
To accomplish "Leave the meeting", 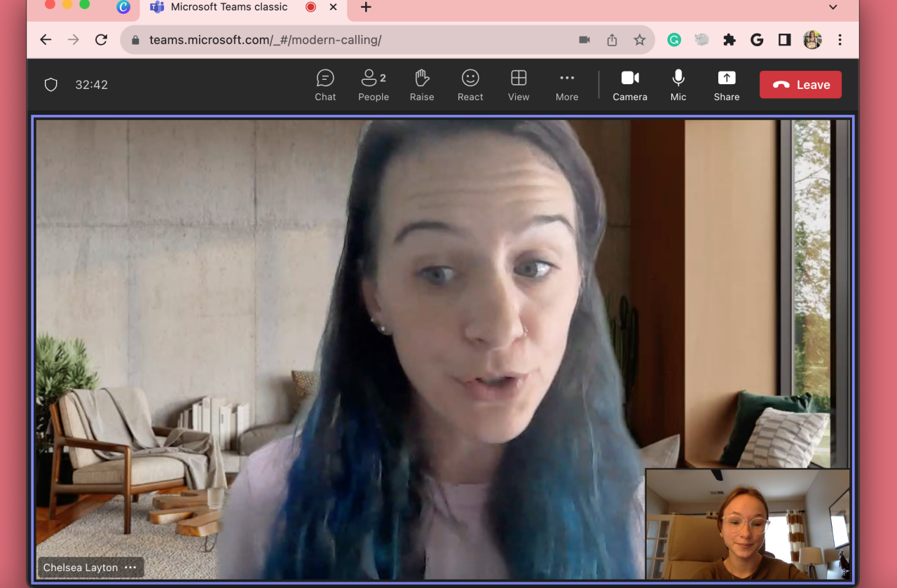I will pos(800,85).
